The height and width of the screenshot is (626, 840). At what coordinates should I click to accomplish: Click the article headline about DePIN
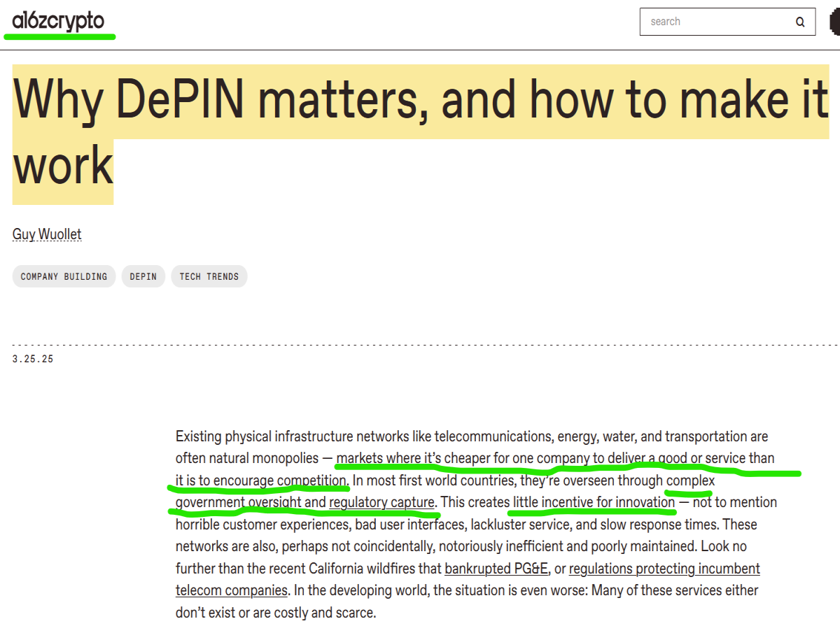pos(420,134)
